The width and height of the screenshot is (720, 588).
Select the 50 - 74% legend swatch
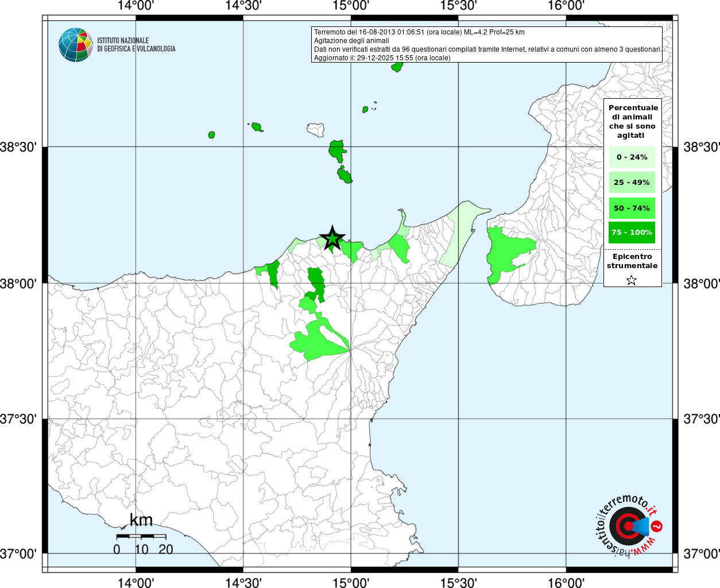tap(632, 208)
